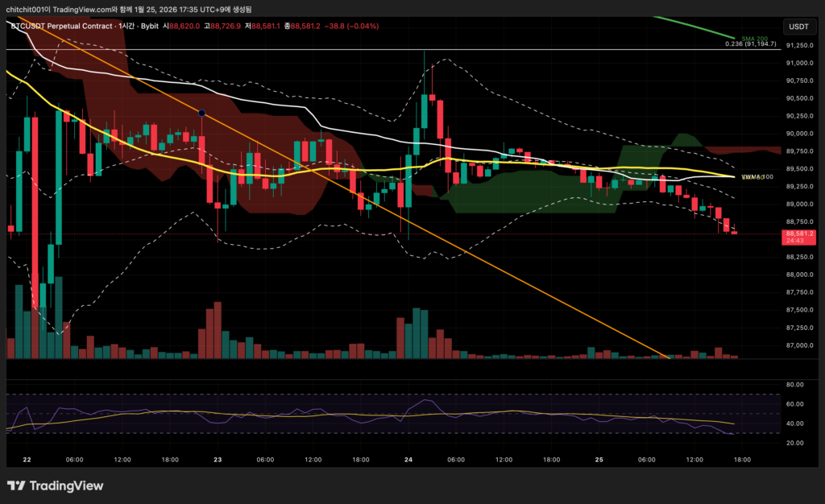
Task: Click the date label 25 on the time axis
Action: click(x=599, y=460)
